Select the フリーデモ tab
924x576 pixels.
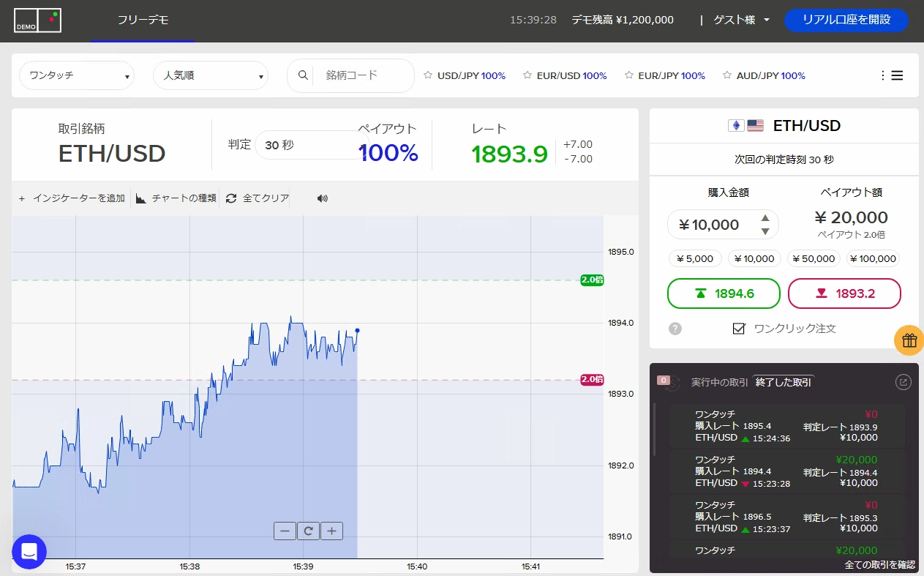tap(143, 20)
